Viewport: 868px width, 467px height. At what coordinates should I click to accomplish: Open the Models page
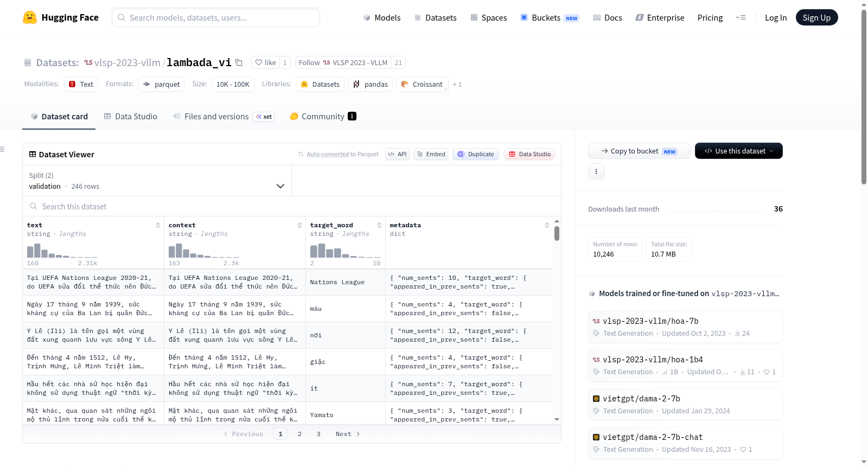(382, 17)
